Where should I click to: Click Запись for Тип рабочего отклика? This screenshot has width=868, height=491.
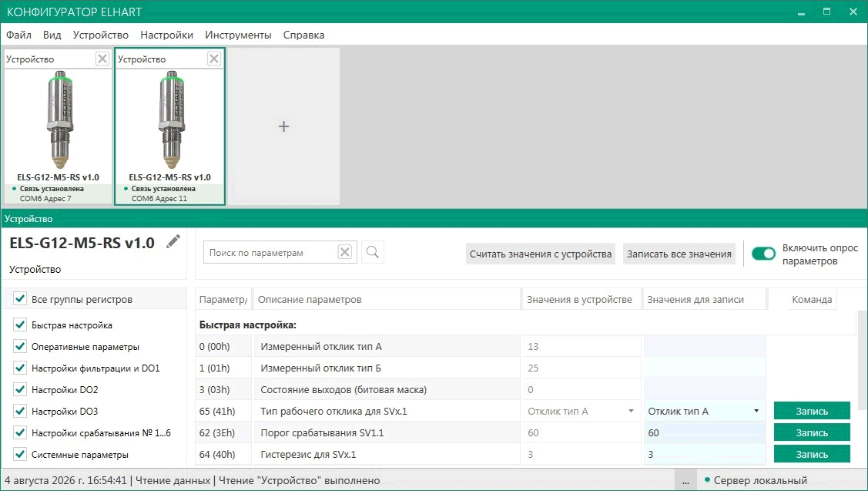click(812, 411)
